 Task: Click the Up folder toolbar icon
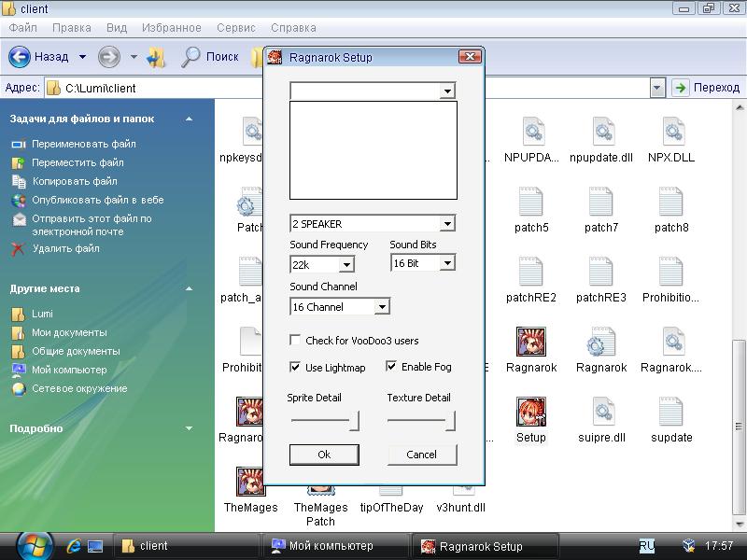[156, 57]
